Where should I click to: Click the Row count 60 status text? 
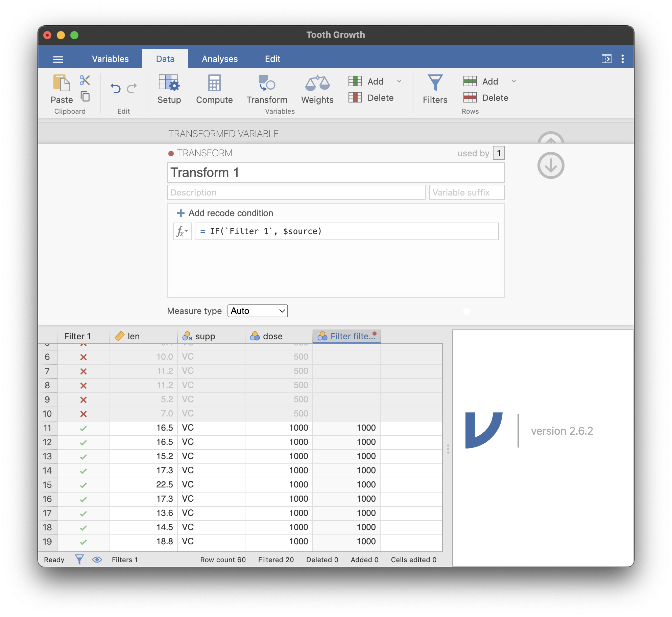223,560
